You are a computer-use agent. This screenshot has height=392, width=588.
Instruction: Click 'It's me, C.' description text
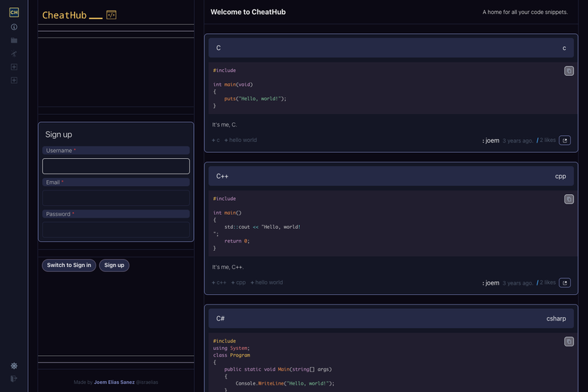click(x=224, y=125)
